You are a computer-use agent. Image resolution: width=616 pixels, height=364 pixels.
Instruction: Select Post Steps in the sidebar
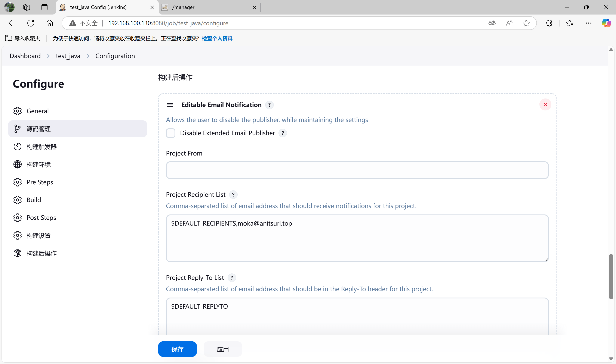tap(41, 217)
